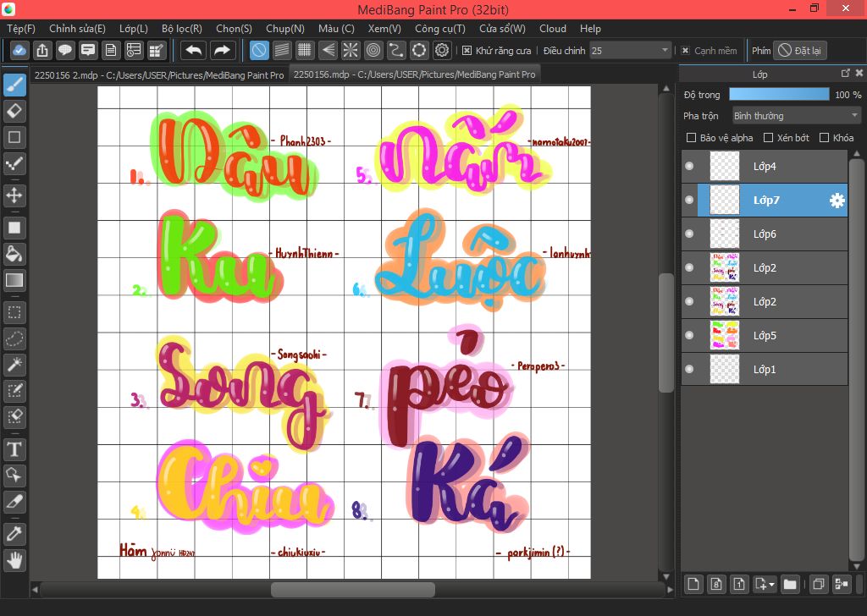Open Tệp(F) menu

tap(21, 29)
